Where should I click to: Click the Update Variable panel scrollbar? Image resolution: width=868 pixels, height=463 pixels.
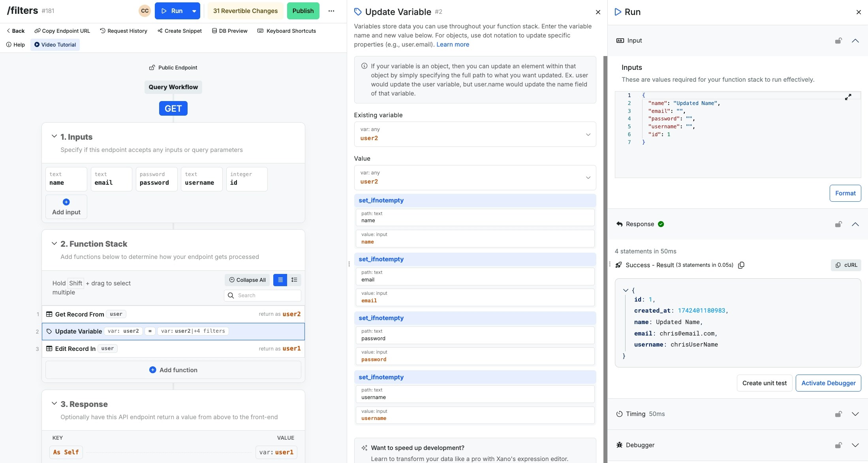point(605,237)
